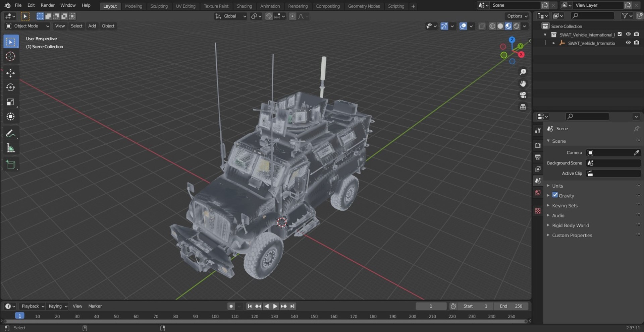Toggle the camera view icon
644x332 pixels.
point(523,95)
